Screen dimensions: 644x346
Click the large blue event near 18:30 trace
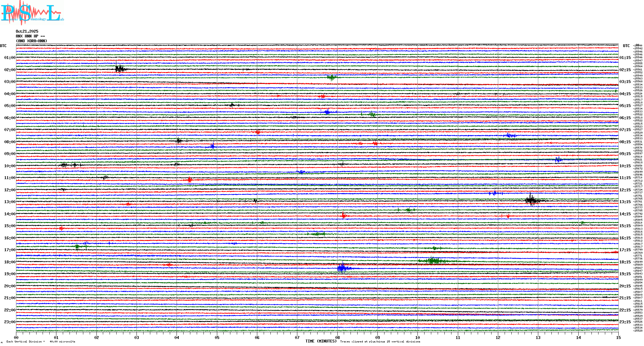click(343, 268)
